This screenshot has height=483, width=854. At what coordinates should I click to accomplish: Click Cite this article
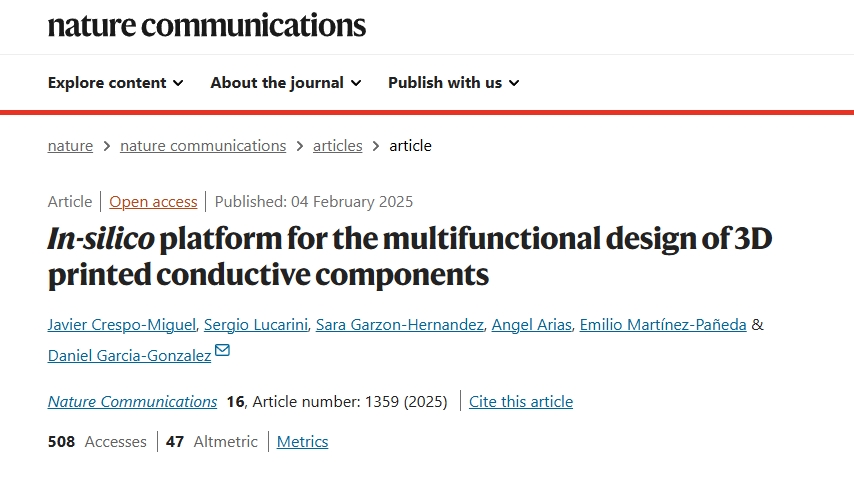pyautogui.click(x=521, y=402)
